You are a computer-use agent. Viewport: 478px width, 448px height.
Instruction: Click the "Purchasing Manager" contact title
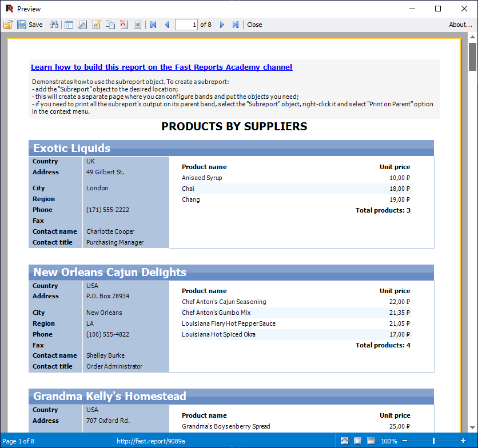click(115, 242)
